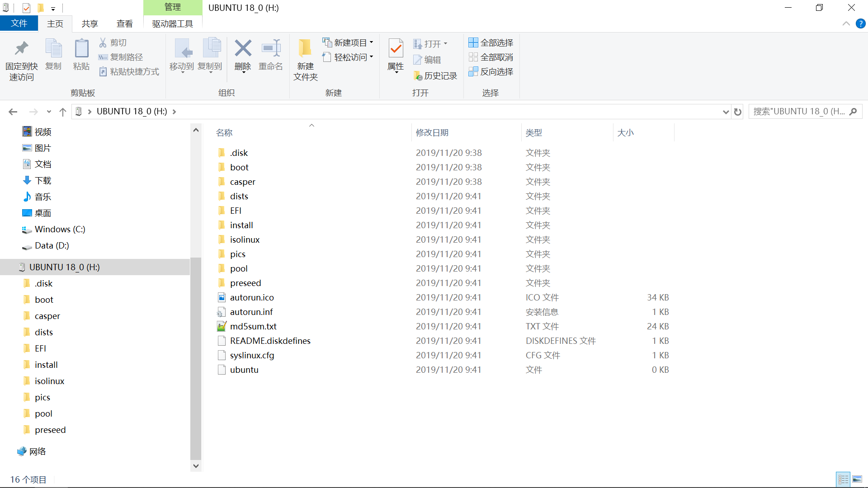Open the New Item (新建项目) dropdown
Viewport: 868px width, 488px height.
click(x=348, y=43)
